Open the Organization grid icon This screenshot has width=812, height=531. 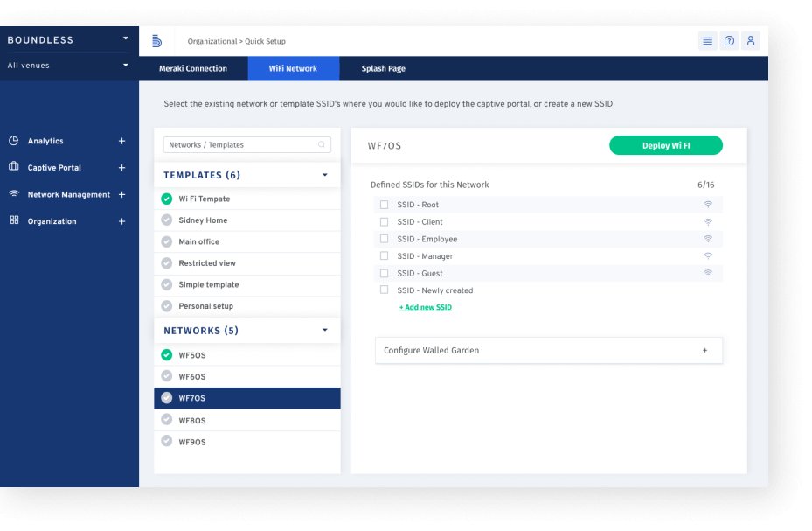(x=15, y=221)
